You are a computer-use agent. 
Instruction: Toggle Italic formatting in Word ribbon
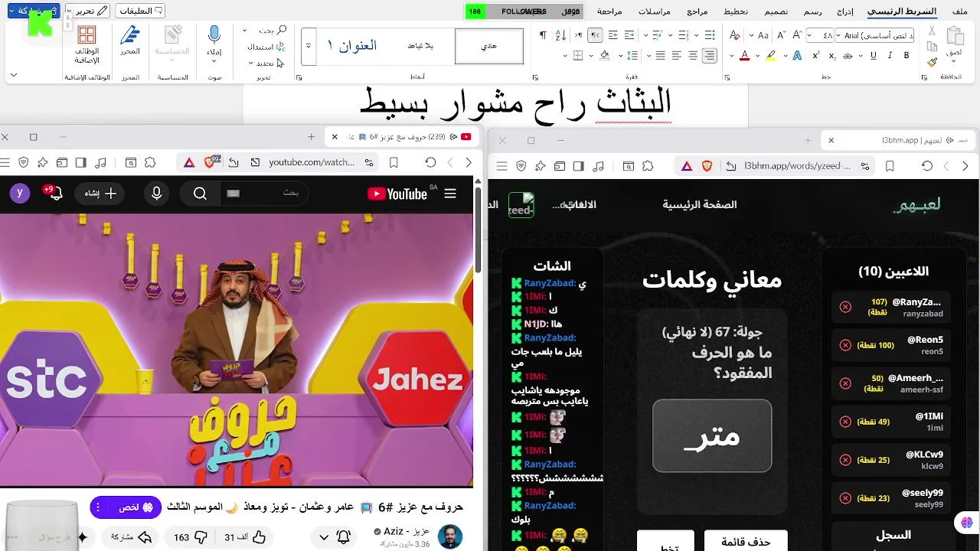tap(890, 55)
